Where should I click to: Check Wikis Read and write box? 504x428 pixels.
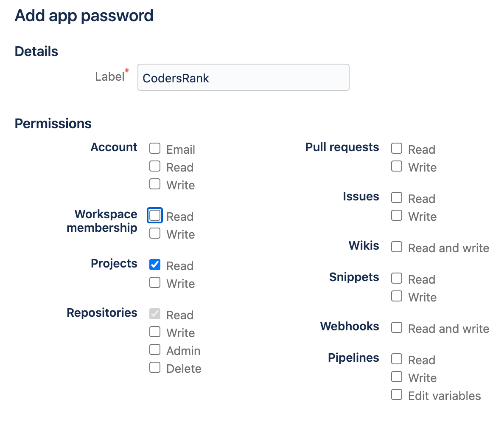pos(397,247)
